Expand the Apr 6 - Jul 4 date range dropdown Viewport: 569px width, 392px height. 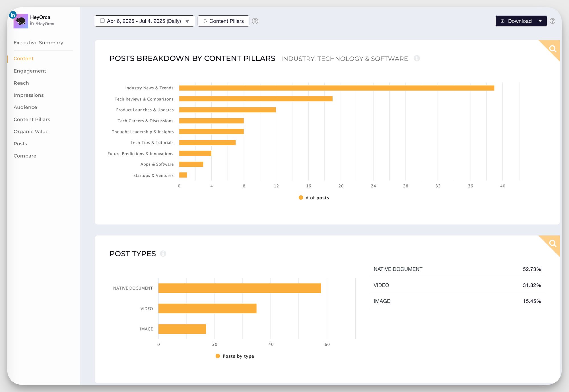187,21
